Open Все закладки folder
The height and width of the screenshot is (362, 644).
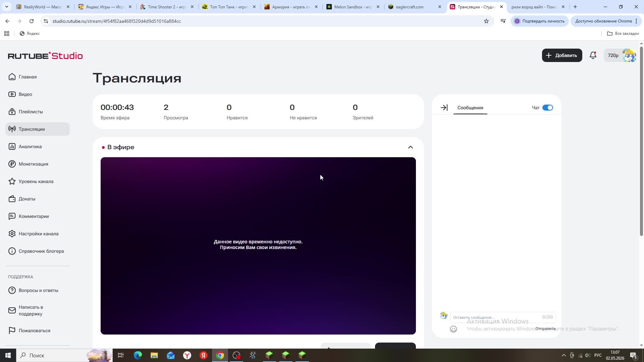[623, 34]
